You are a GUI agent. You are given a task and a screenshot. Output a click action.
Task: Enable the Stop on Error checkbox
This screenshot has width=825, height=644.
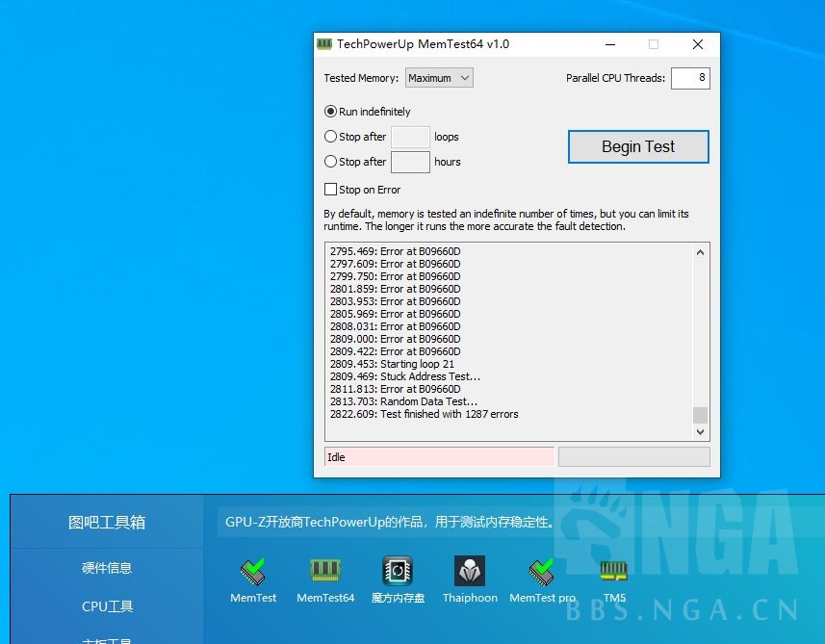[330, 190]
